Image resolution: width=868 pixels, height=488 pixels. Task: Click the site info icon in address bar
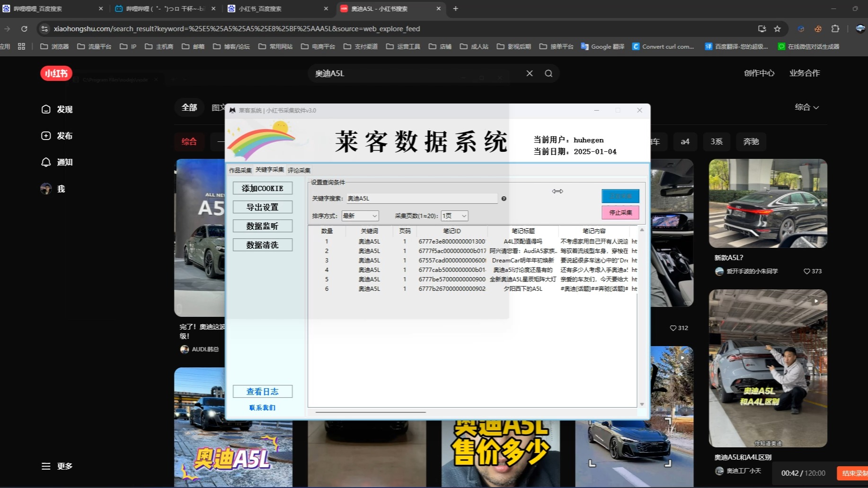[44, 29]
